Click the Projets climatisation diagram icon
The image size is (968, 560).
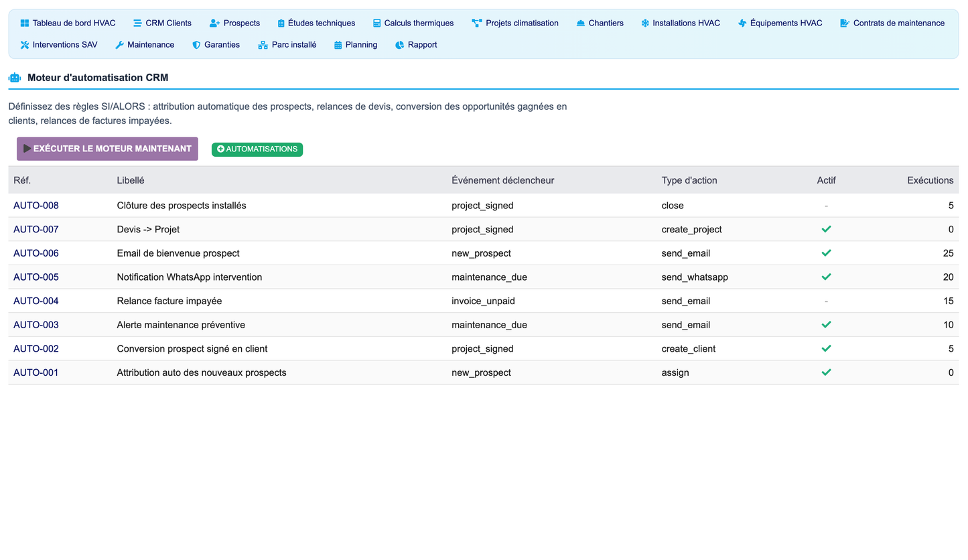click(477, 23)
